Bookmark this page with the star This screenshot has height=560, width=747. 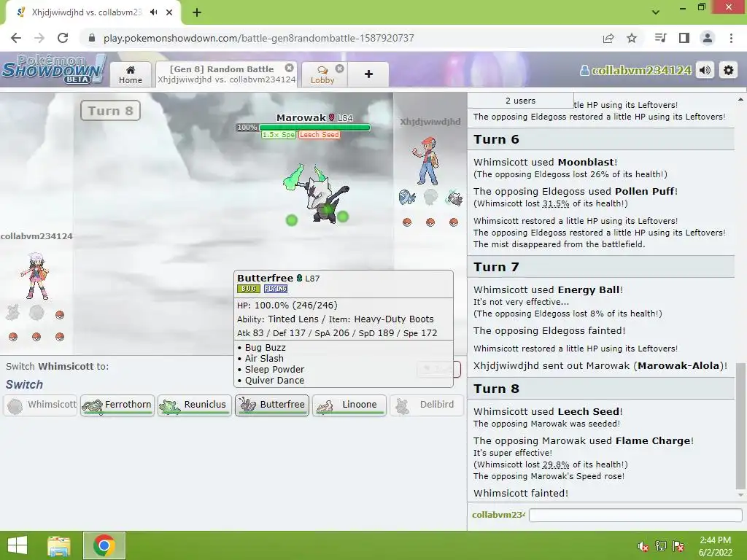632,38
